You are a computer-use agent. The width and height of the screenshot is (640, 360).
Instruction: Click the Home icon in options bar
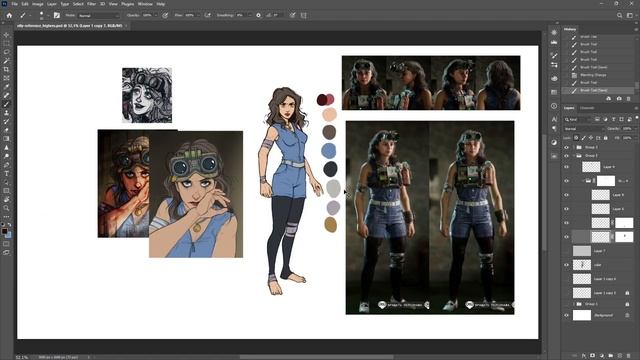tap(9, 16)
